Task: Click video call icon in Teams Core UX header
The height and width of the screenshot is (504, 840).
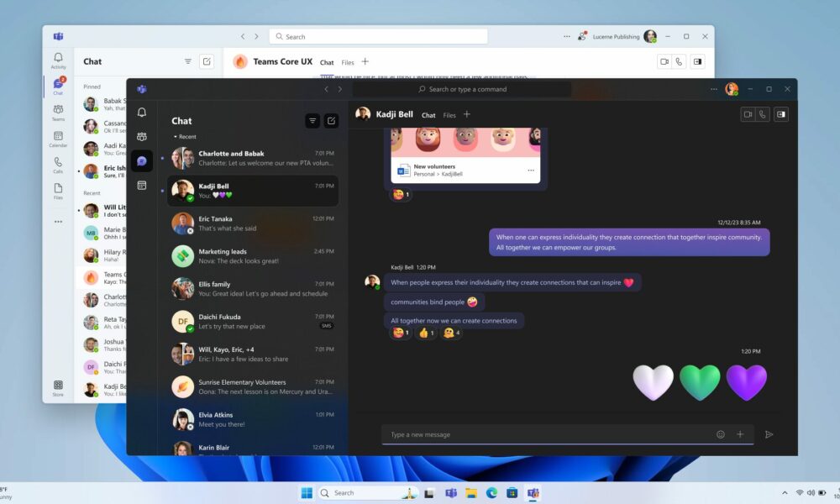Action: pos(664,61)
